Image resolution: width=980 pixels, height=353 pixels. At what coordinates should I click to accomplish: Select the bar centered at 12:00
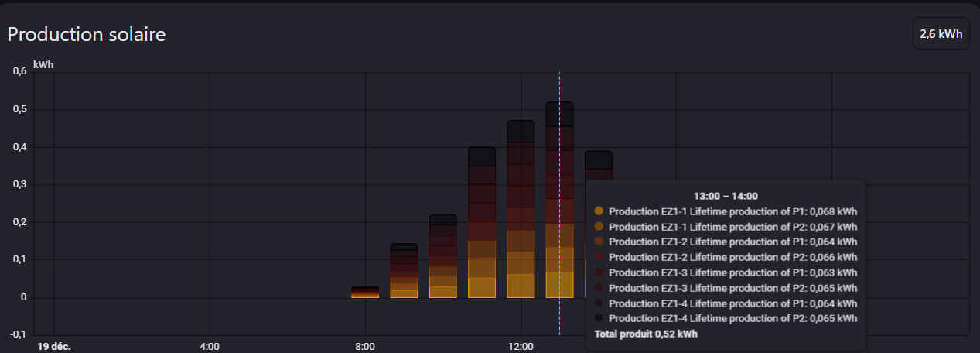click(x=521, y=209)
